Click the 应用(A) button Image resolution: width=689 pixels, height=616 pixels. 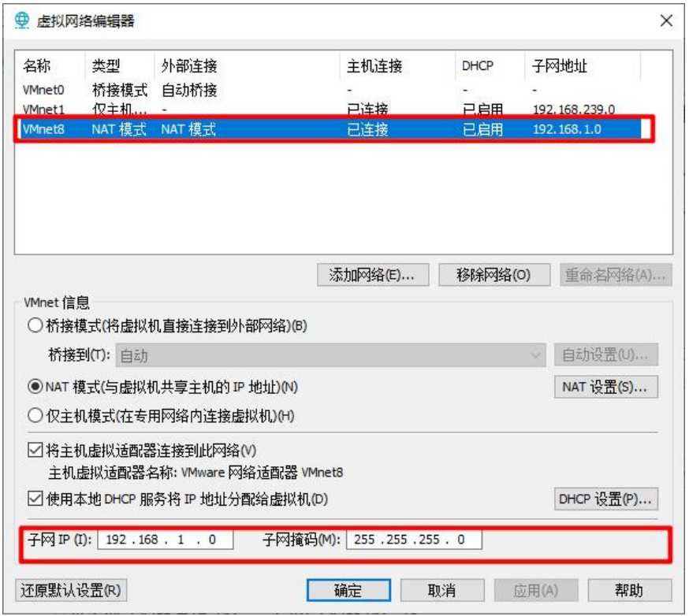(535, 591)
